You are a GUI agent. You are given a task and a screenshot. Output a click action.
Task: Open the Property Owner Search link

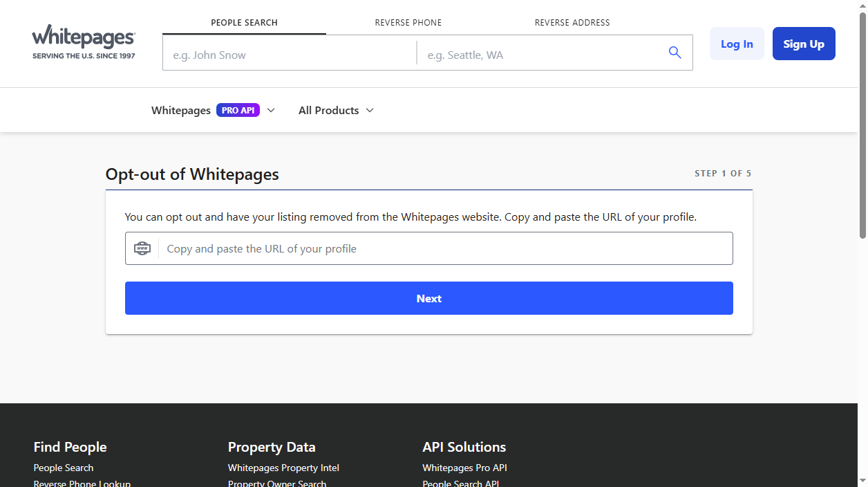click(277, 483)
